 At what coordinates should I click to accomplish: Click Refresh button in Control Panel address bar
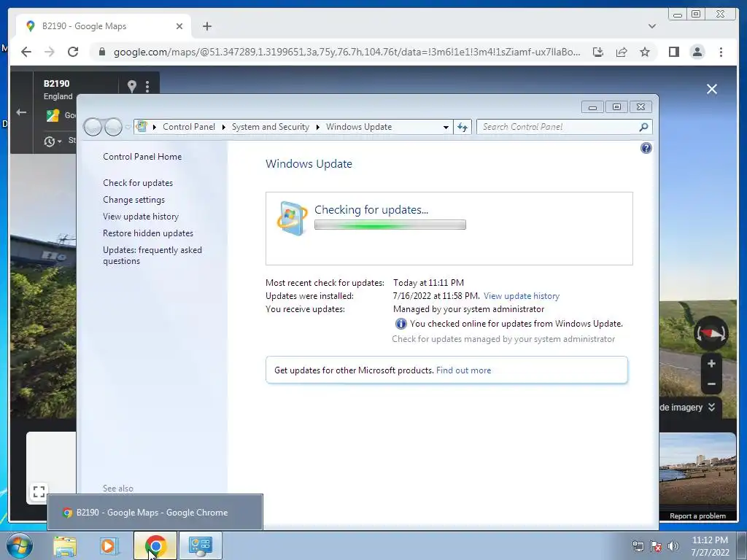[462, 127]
